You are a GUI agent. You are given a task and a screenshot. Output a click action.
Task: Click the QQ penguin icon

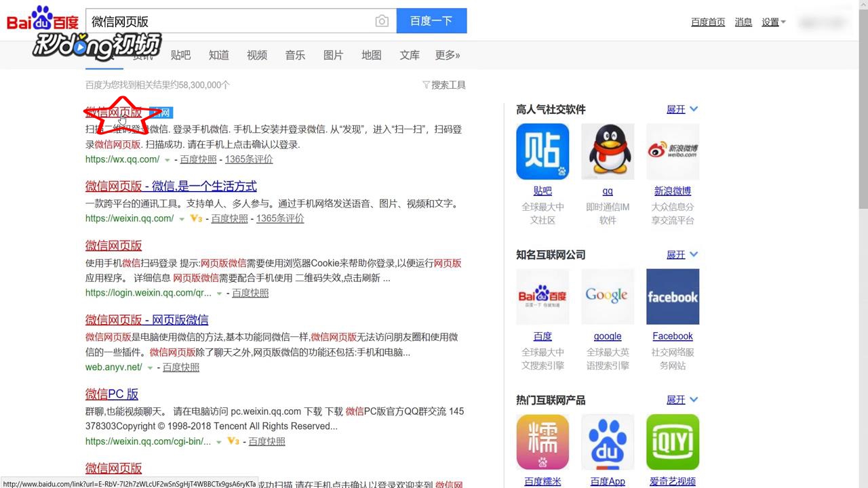[x=608, y=150]
